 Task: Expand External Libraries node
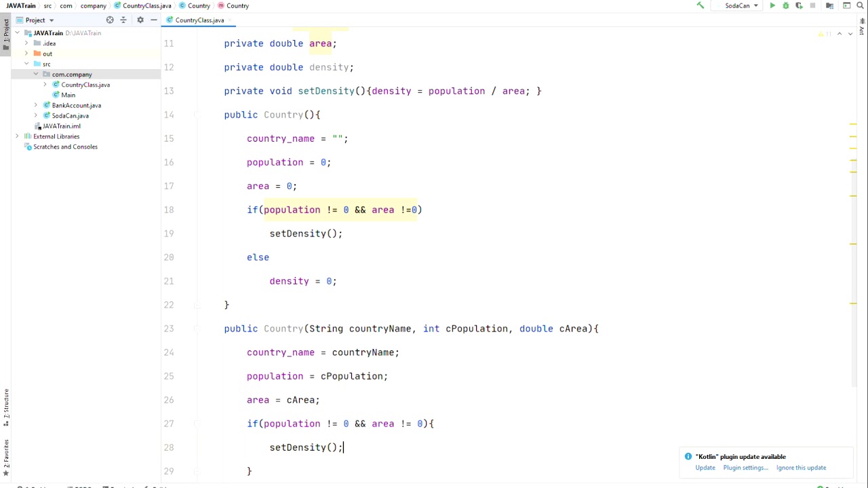pos(18,136)
